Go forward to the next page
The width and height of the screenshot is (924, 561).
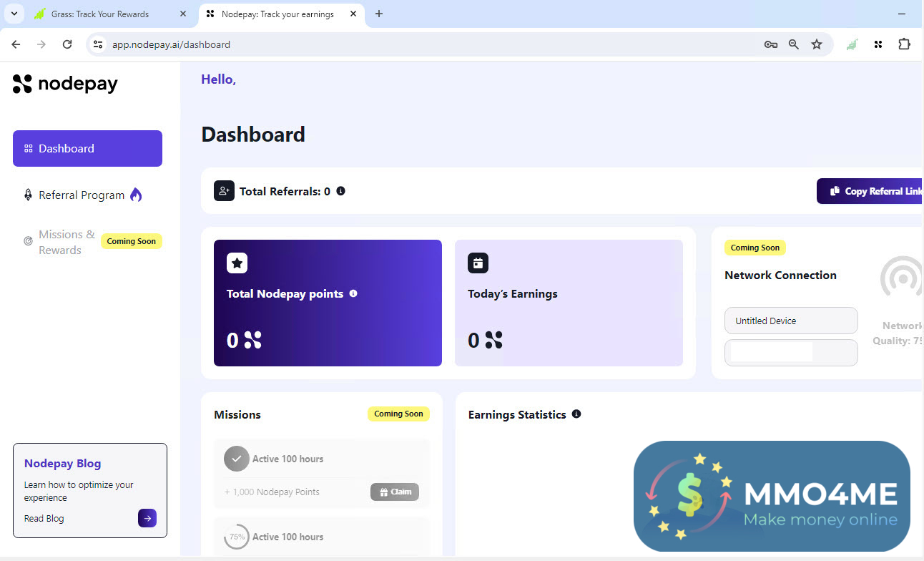tap(41, 44)
